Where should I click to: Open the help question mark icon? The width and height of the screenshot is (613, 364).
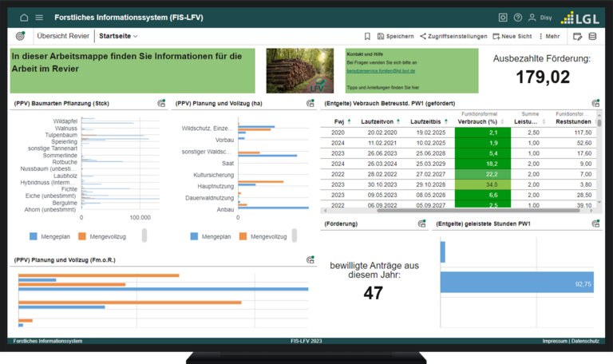(518, 17)
